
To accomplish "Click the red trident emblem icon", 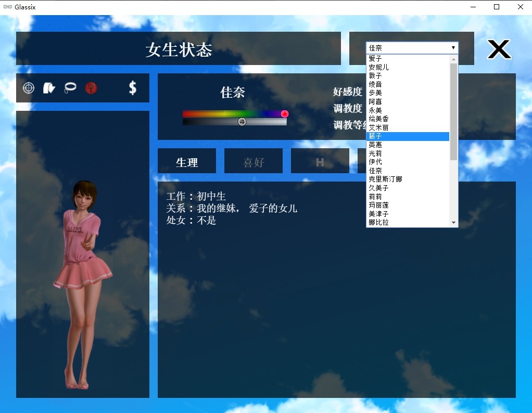I will 91,88.
